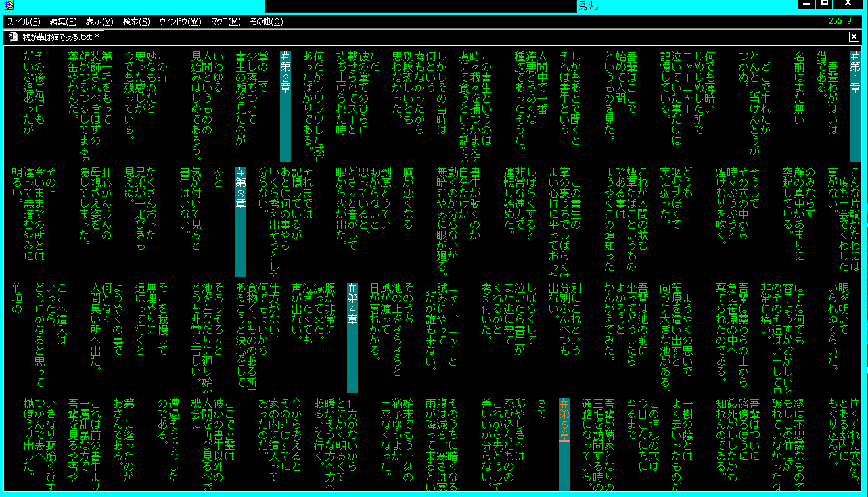Click the line starting ここへ這入はいったら

[x=51, y=335]
